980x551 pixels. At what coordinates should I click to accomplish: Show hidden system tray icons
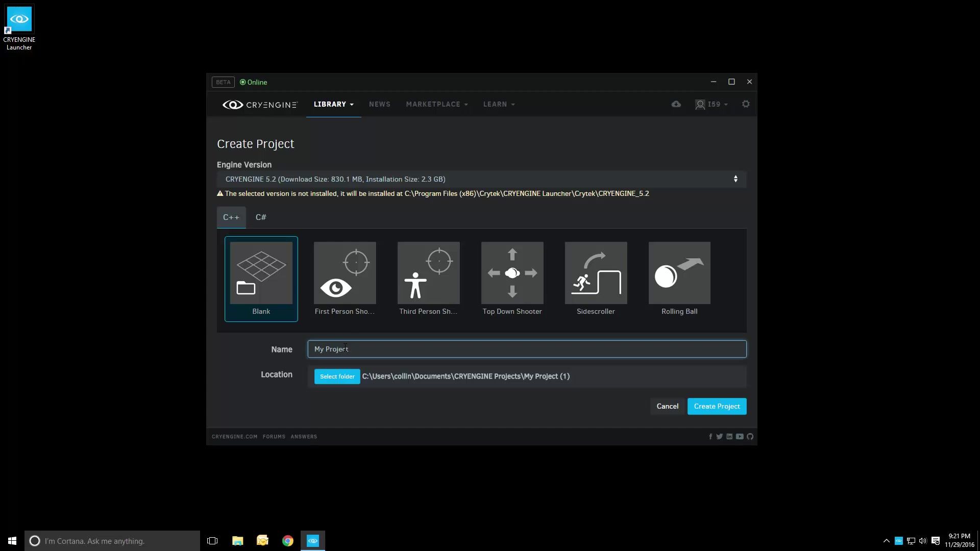(x=886, y=541)
